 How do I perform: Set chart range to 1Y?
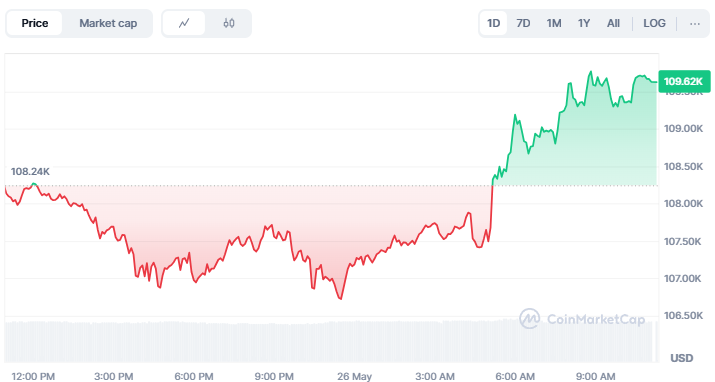(x=584, y=23)
